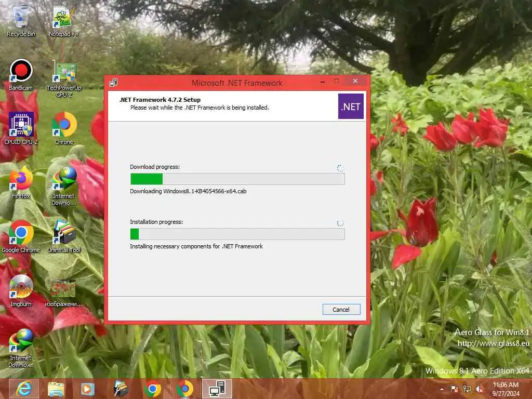Open Internet Explorer from the taskbar
This screenshot has height=399, width=532.
[24, 389]
